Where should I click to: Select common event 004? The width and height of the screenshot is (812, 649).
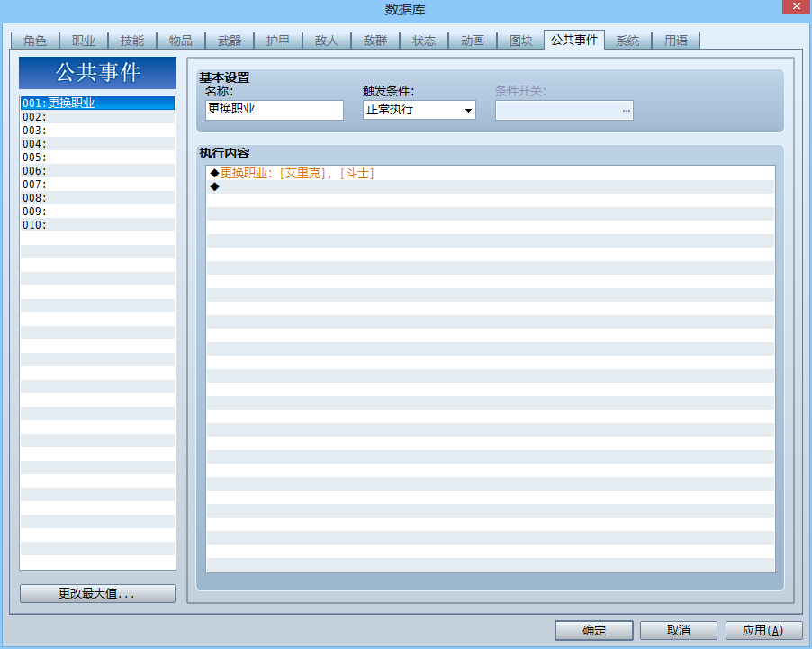[97, 143]
